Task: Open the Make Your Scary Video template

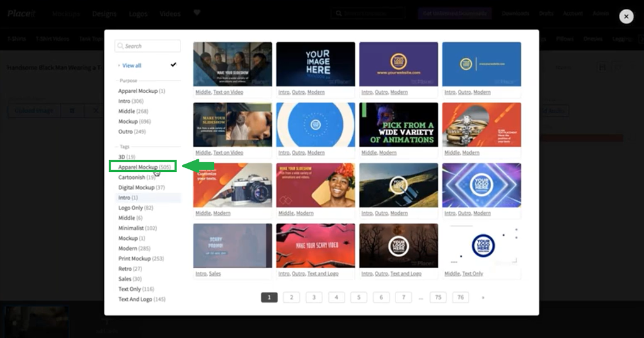Action: [x=316, y=245]
